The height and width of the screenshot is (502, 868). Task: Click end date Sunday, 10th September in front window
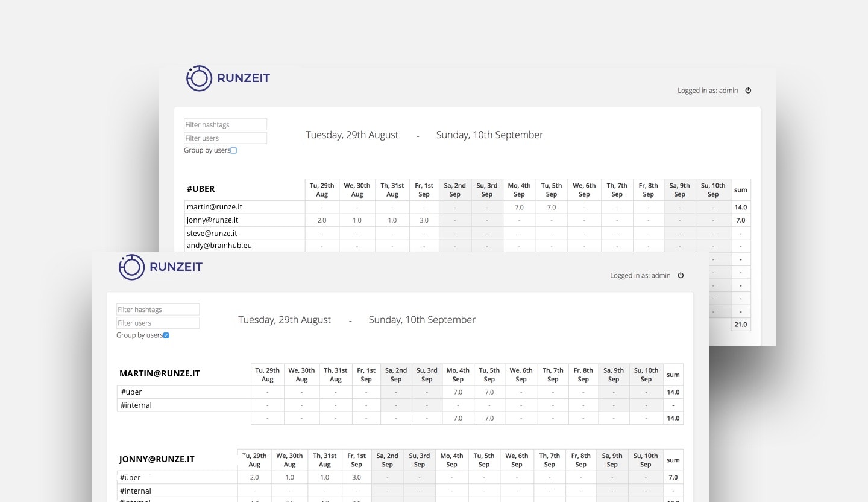click(x=422, y=320)
